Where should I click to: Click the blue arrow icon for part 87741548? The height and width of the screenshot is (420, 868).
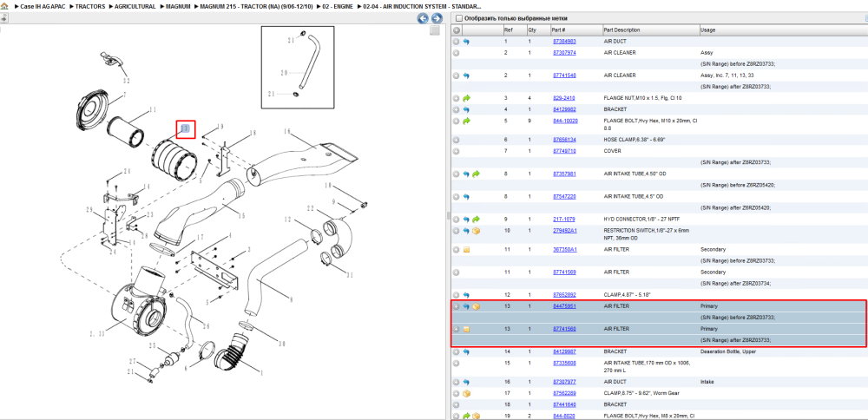(x=466, y=75)
